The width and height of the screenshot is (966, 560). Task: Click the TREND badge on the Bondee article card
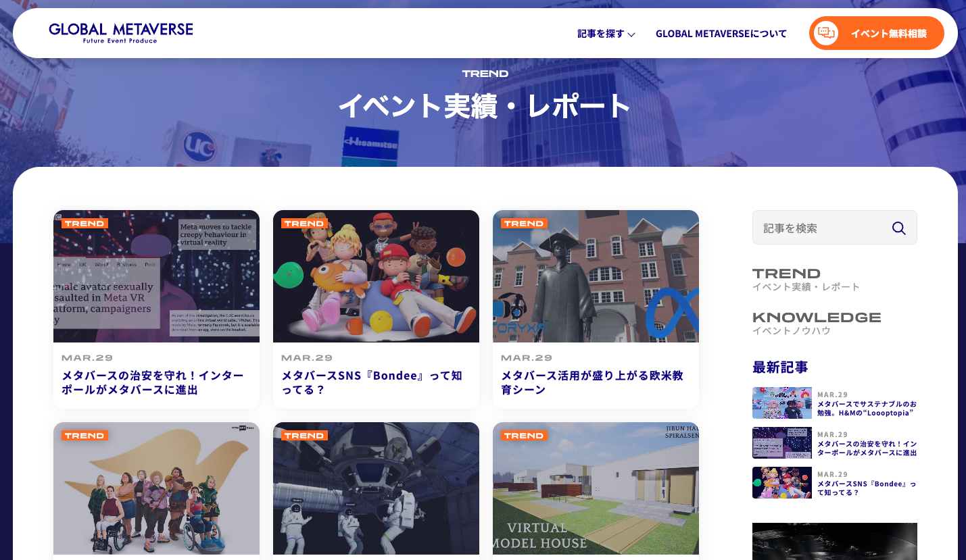click(x=304, y=223)
